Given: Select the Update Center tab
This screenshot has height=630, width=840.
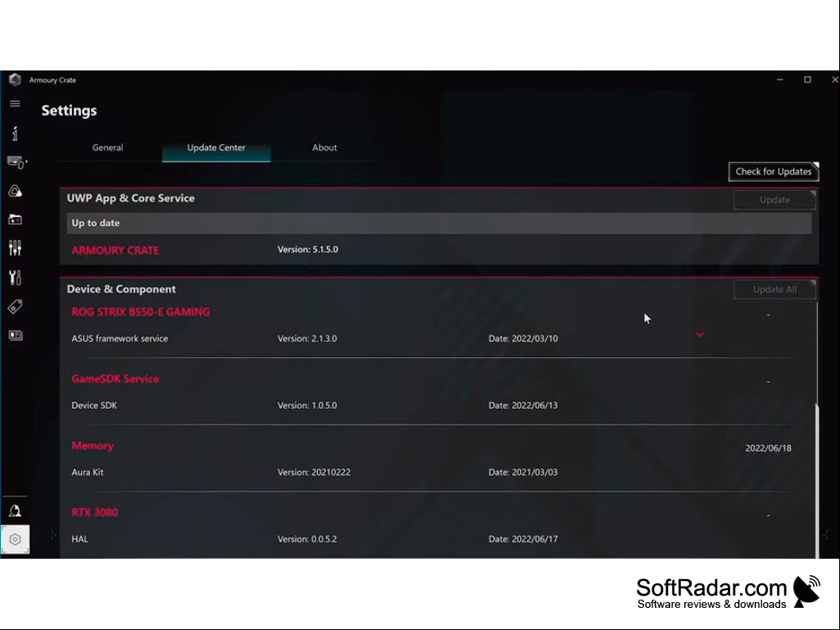Looking at the screenshot, I should pos(216,147).
